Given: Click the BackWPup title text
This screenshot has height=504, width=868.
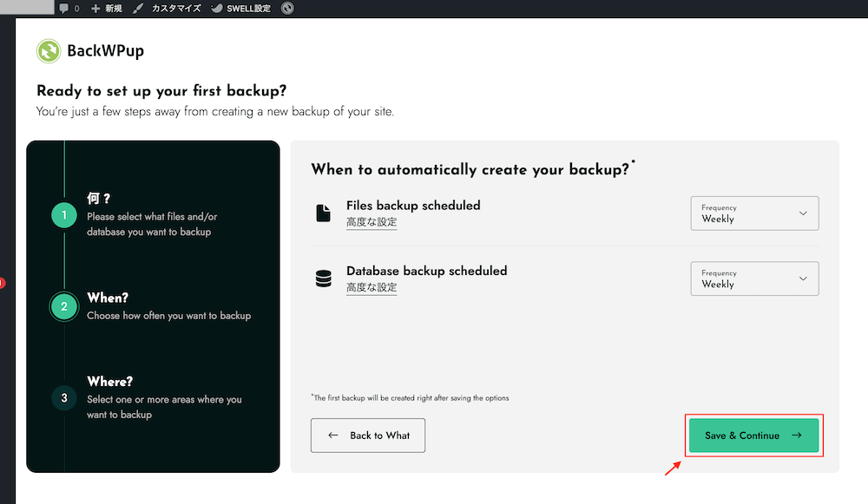Looking at the screenshot, I should coord(105,51).
